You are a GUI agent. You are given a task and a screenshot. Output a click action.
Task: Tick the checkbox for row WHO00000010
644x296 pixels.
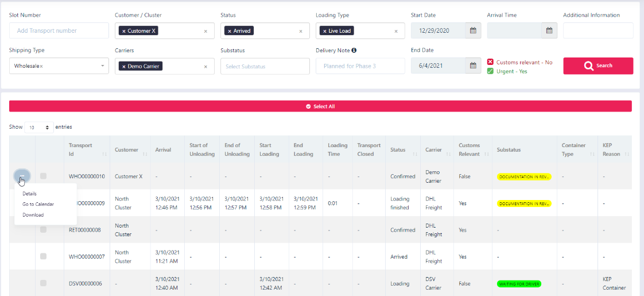click(44, 176)
